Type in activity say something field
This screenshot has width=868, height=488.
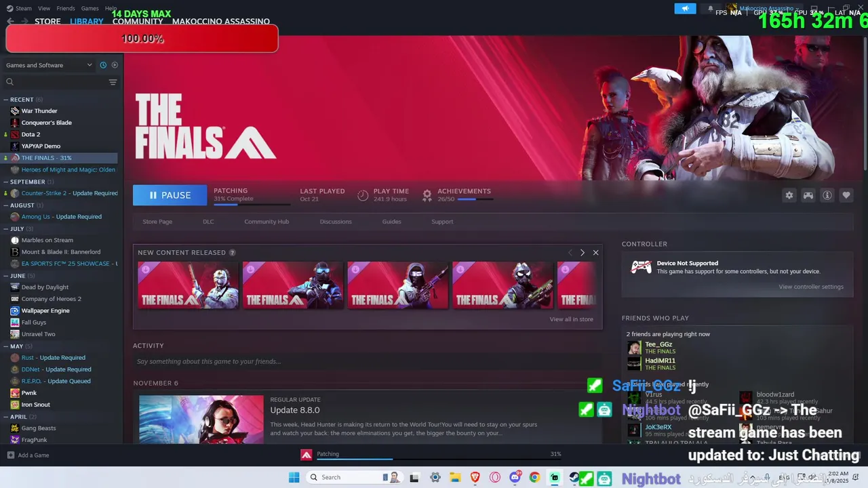coord(368,361)
